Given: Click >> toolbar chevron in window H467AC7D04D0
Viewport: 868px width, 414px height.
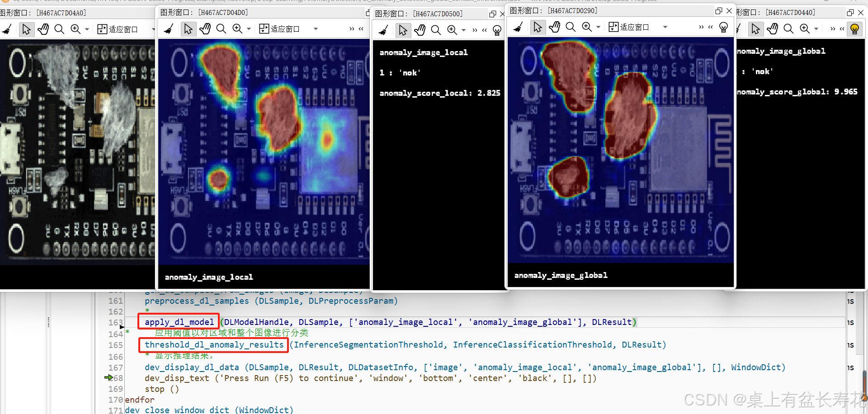Looking at the screenshot, I should pyautogui.click(x=352, y=29).
